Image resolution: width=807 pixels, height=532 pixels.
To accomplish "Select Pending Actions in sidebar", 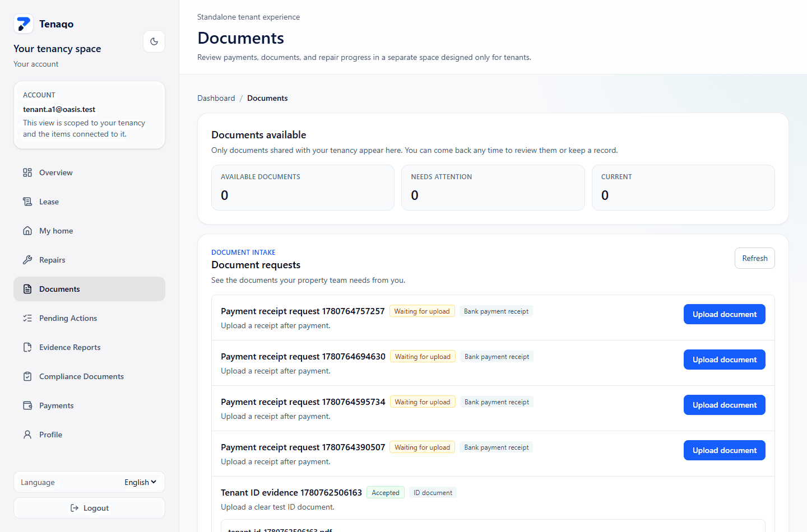I will coord(89,318).
